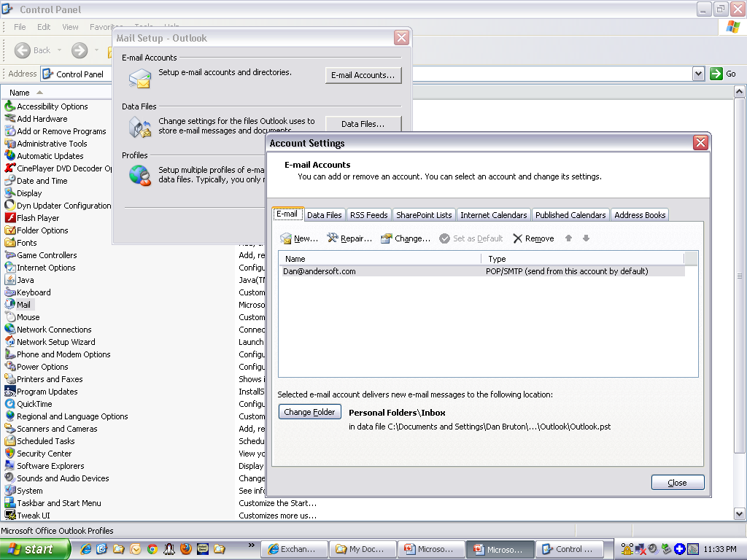
Task: Switch to the Internet Calendars tab
Action: pyautogui.click(x=494, y=215)
